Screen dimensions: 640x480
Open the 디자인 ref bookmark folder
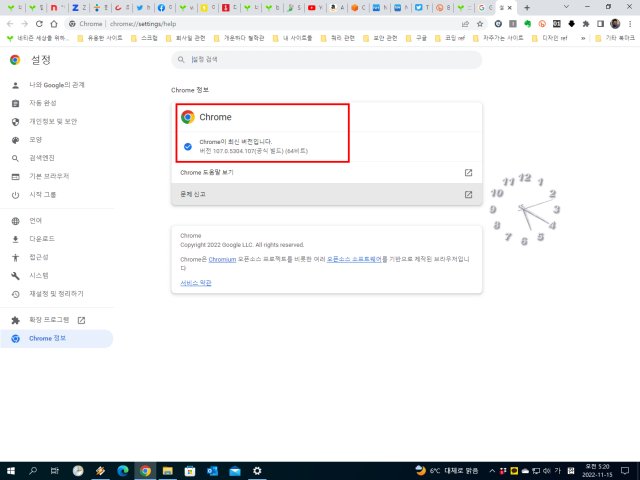point(550,38)
